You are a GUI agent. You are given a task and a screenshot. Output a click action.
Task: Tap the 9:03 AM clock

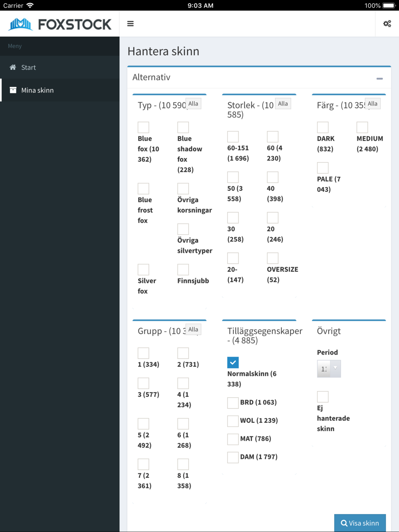[x=200, y=6]
